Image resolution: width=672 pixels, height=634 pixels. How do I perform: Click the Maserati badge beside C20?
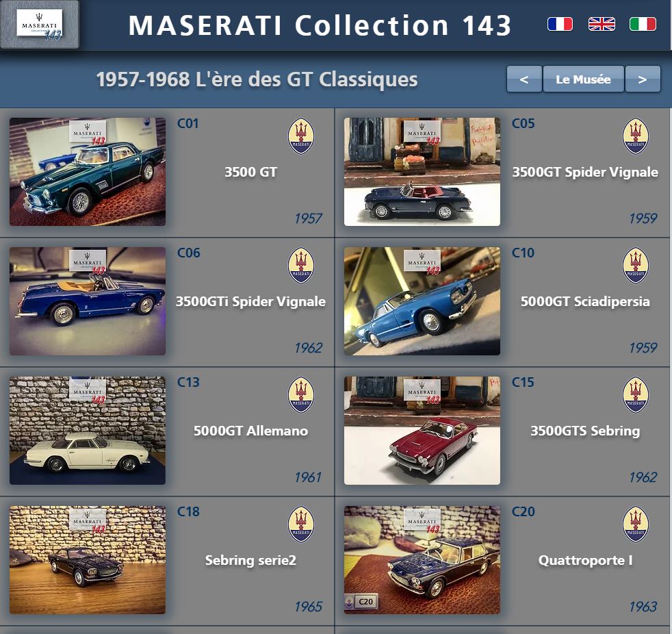[636, 524]
